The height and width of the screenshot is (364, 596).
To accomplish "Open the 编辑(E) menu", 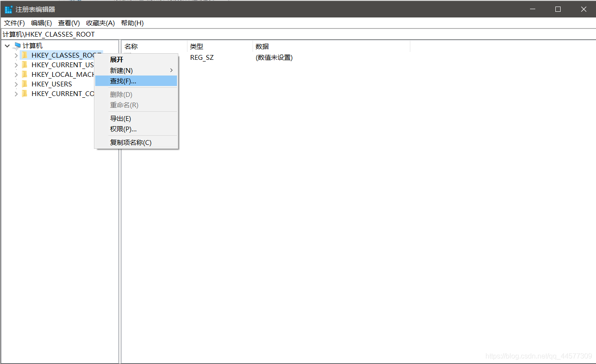I will coord(42,23).
